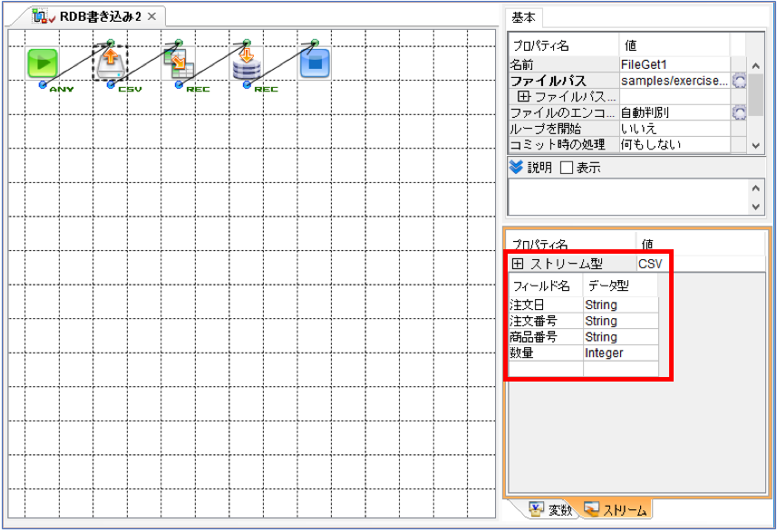Click the file path value samples/exercise

675,81
